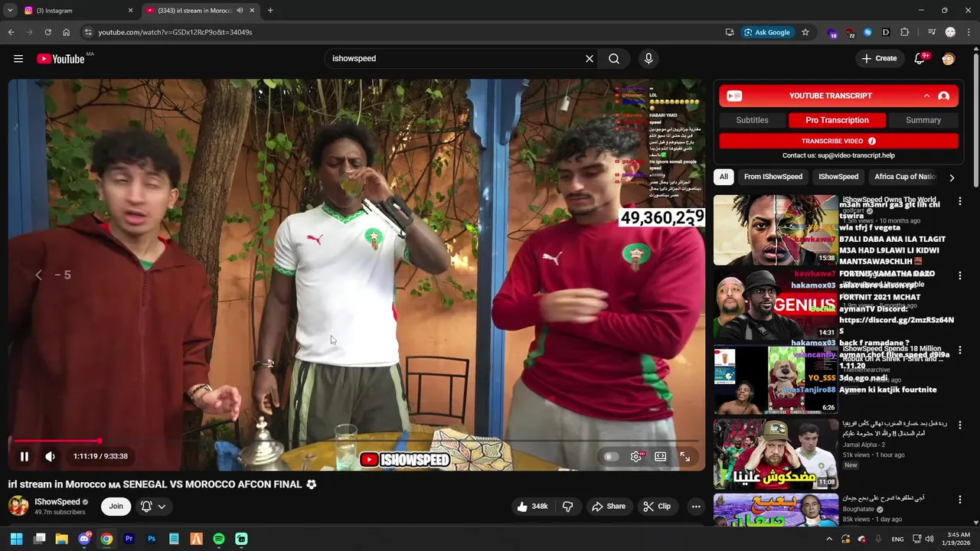980x551 pixels.
Task: Start voice search with the microphone
Action: (x=648, y=58)
